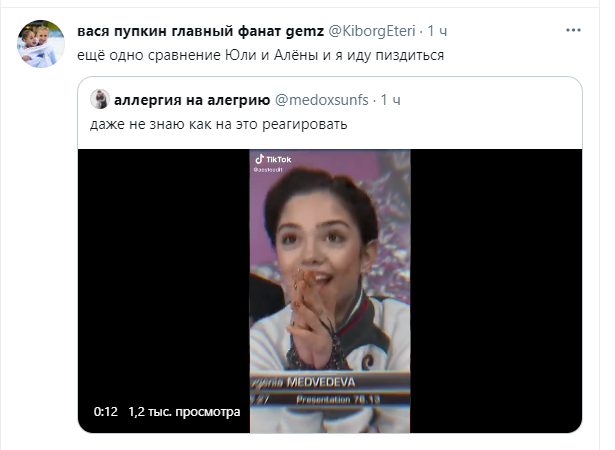Open the small avatar in the quoted tweet
This screenshot has height=450, width=615.
(x=100, y=99)
